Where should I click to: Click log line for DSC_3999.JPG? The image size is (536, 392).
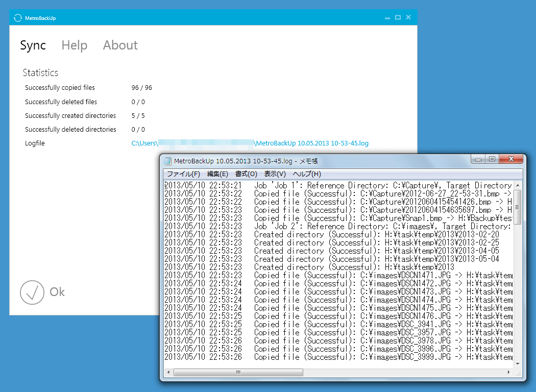pos(338,357)
